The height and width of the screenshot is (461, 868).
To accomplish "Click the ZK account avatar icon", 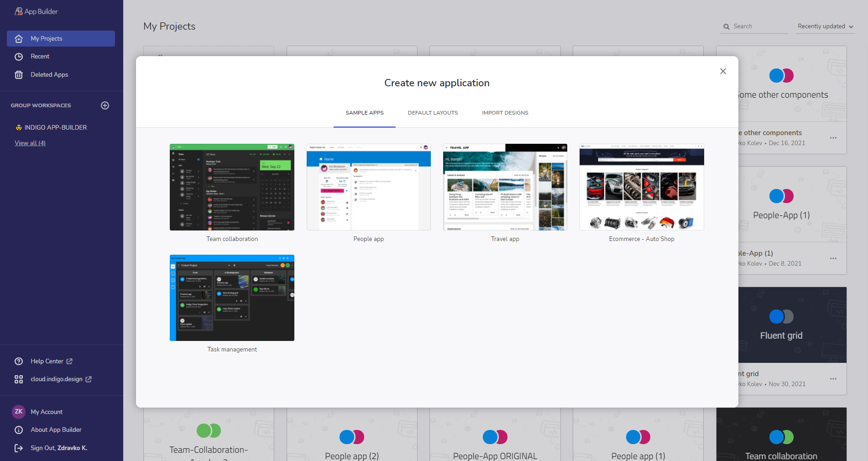I will coord(19,411).
